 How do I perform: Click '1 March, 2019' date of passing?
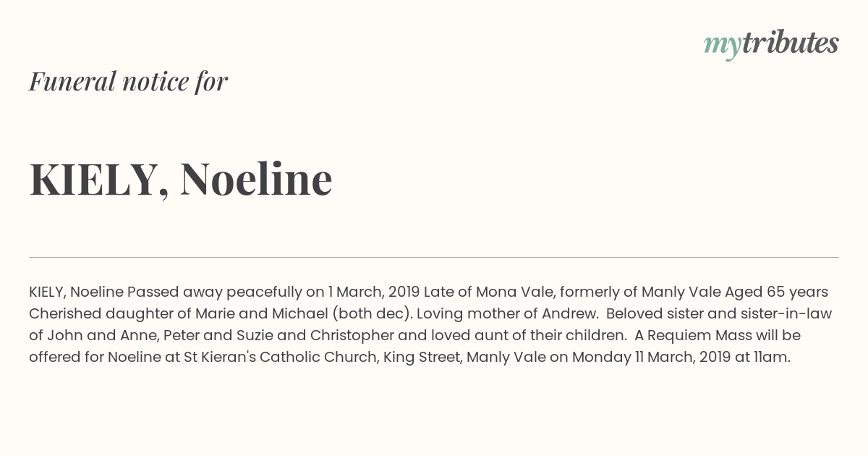[374, 292]
